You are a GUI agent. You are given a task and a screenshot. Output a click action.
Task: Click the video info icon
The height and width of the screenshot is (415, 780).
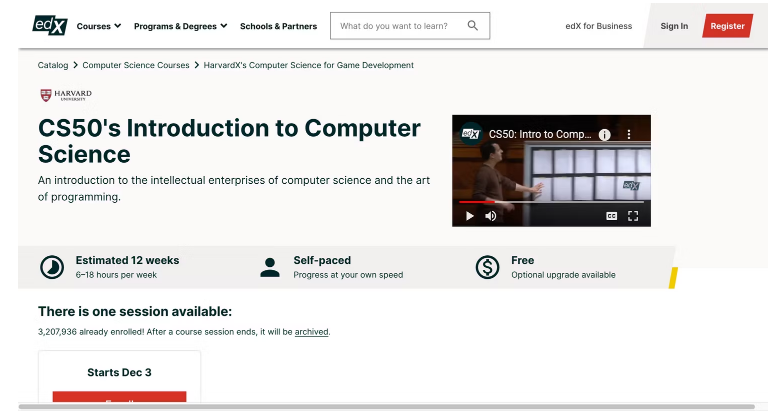pyautogui.click(x=604, y=134)
